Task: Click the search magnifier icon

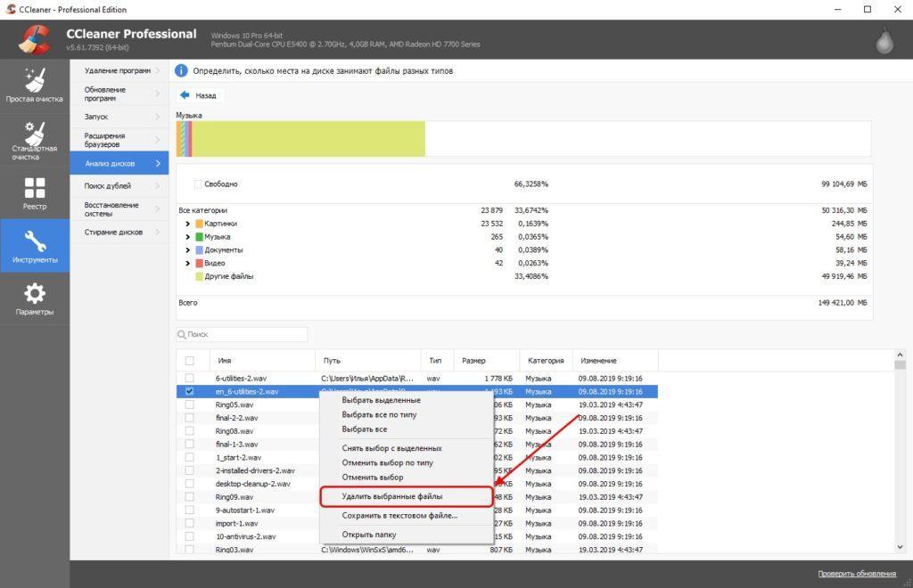Action: click(182, 334)
